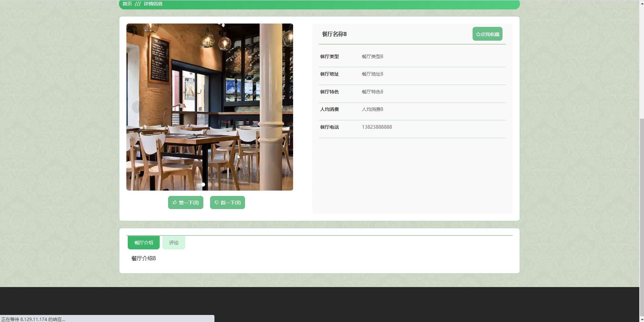This screenshot has height=322, width=644.
Task: Show next carousel image with right arrow
Action: coord(282,107)
